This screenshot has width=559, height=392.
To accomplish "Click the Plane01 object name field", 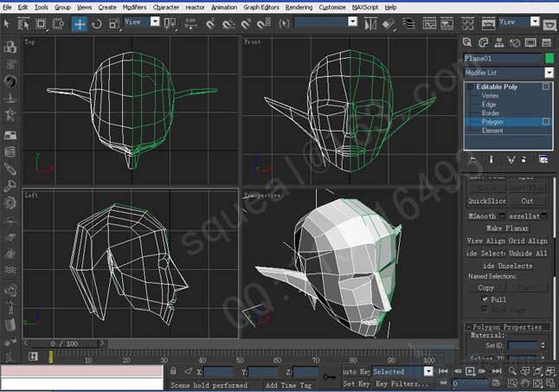I will click(x=503, y=58).
